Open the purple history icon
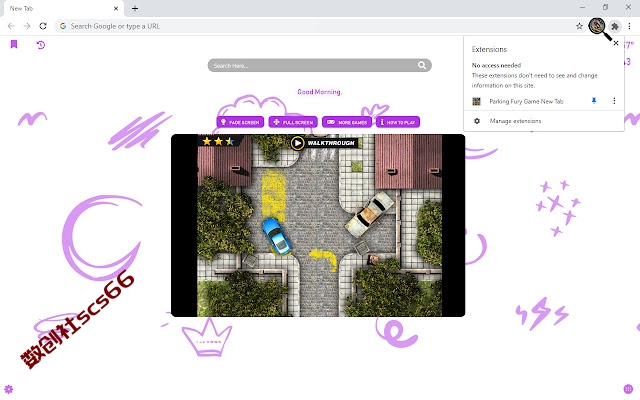Image resolution: width=640 pixels, height=400 pixels. [40, 44]
